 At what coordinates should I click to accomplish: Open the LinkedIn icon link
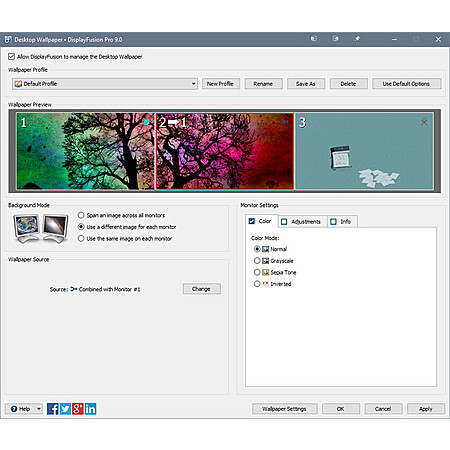(x=90, y=409)
